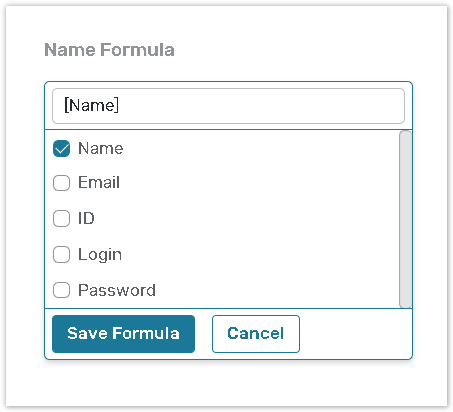Image resolution: width=453 pixels, height=412 pixels.
Task: Tick the Email checkbox
Action: [x=61, y=183]
